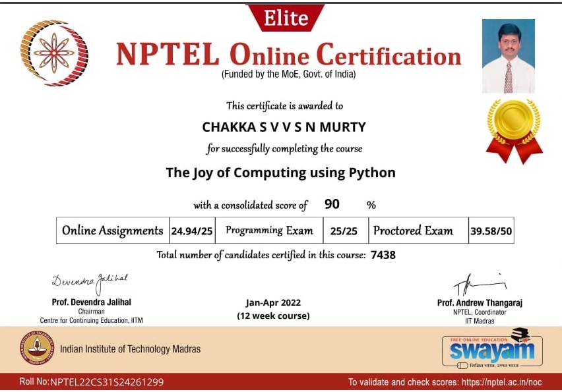Image resolution: width=562 pixels, height=392 pixels.
Task: Click the Proctored Exam table cell
Action: [x=414, y=231]
